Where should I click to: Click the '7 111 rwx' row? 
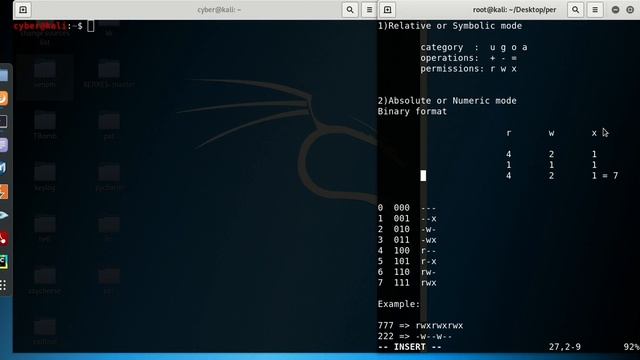point(407,282)
